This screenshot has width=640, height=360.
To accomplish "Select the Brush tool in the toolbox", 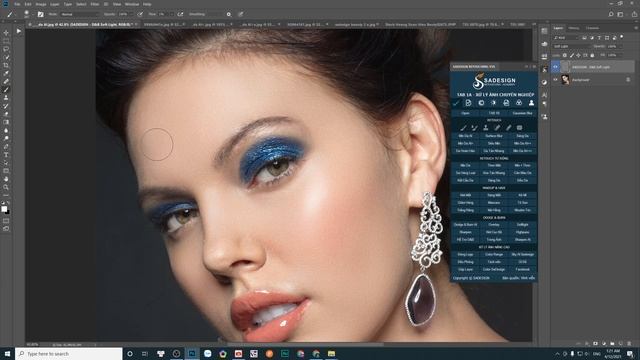I will pyautogui.click(x=6, y=90).
